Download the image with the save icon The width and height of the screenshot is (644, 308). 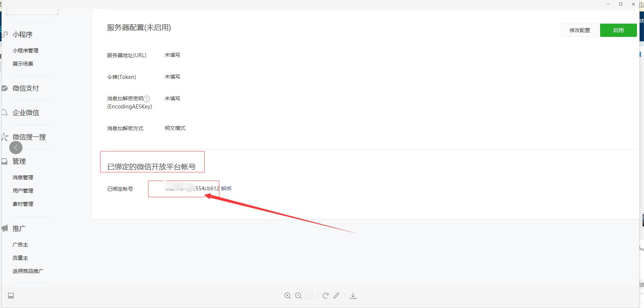(x=353, y=296)
